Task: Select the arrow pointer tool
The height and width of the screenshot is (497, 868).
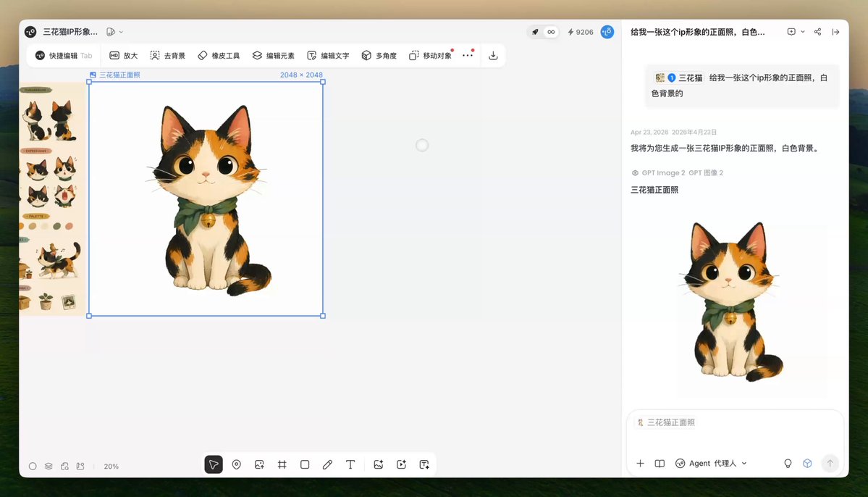Action: pos(214,464)
